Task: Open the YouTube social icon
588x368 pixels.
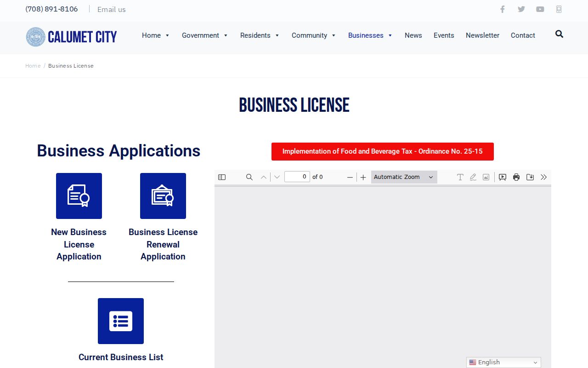Action: [540, 9]
